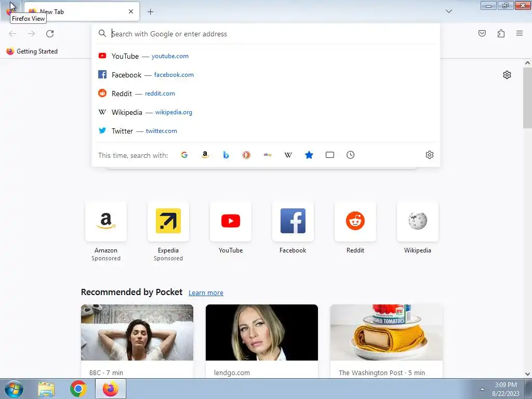Search this time with Wikipedia icon

(x=288, y=155)
